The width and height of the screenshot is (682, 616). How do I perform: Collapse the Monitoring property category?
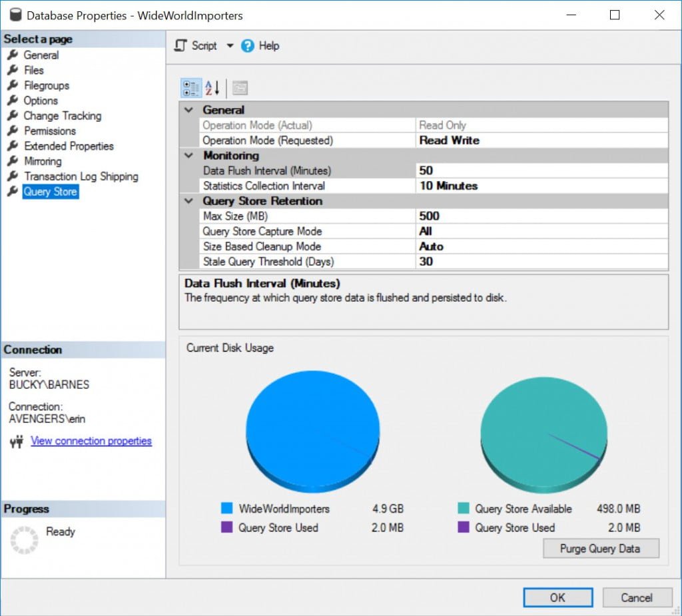point(188,155)
